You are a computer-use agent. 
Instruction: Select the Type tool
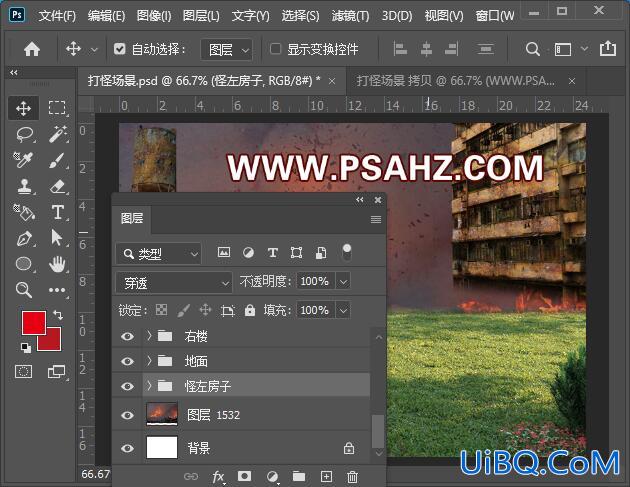pyautogui.click(x=57, y=212)
